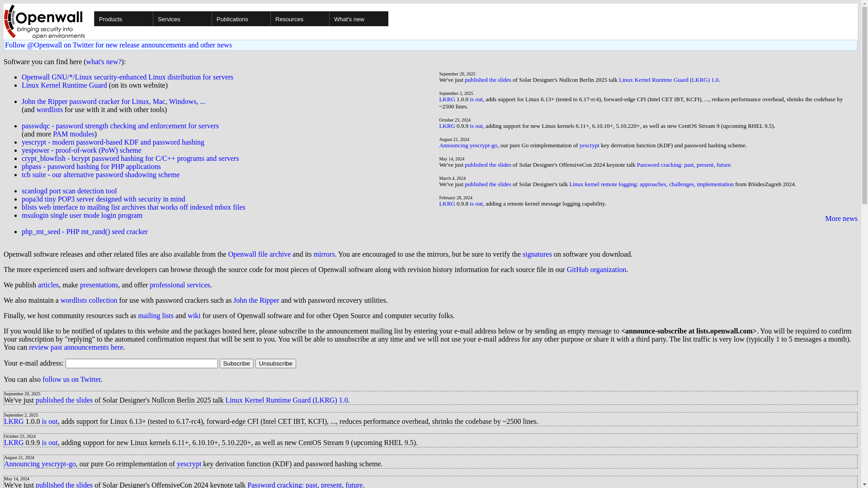Open 'review past announcements here' link

(x=76, y=347)
